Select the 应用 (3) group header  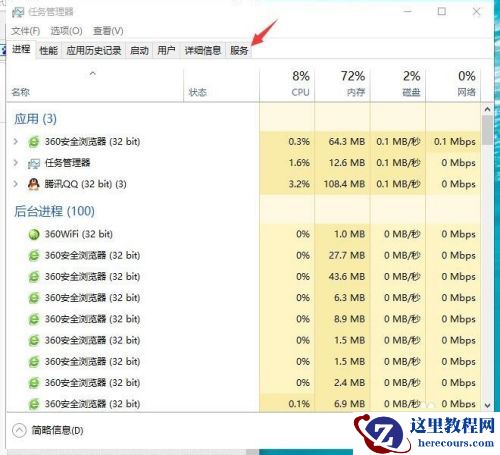coord(35,119)
